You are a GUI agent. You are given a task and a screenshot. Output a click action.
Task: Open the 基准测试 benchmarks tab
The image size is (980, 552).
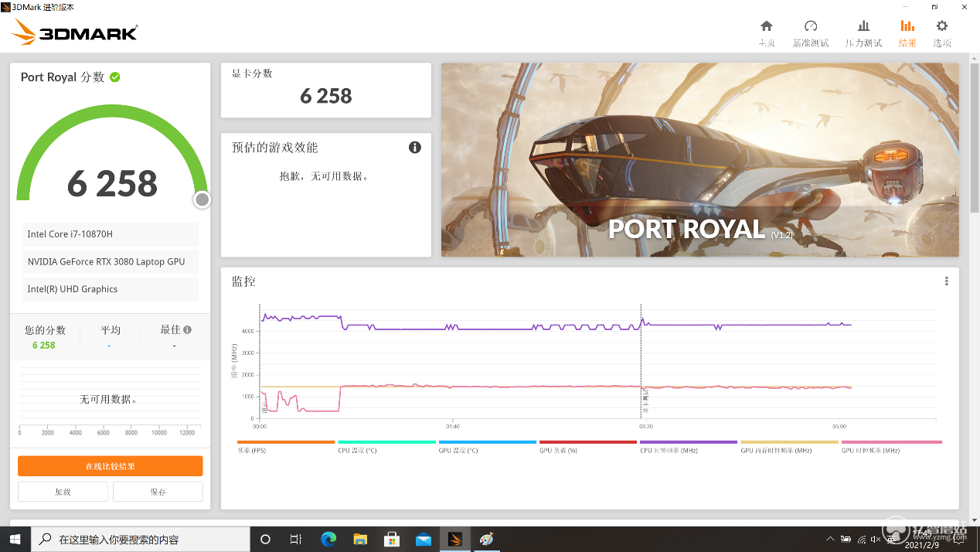810,33
